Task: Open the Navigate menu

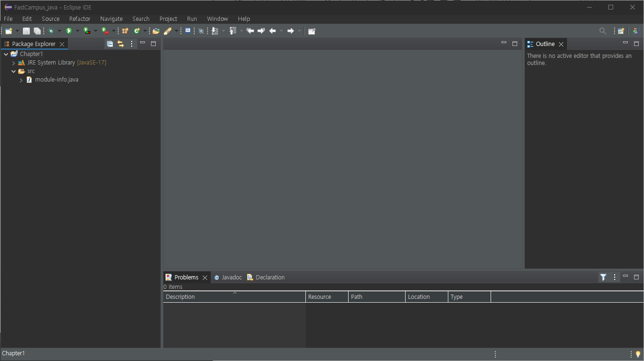Action: [x=112, y=19]
